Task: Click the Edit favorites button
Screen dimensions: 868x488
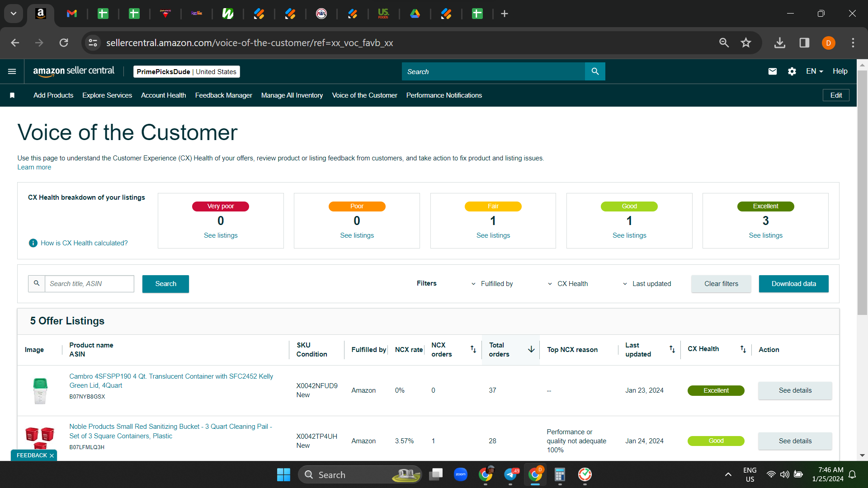Action: click(x=836, y=95)
